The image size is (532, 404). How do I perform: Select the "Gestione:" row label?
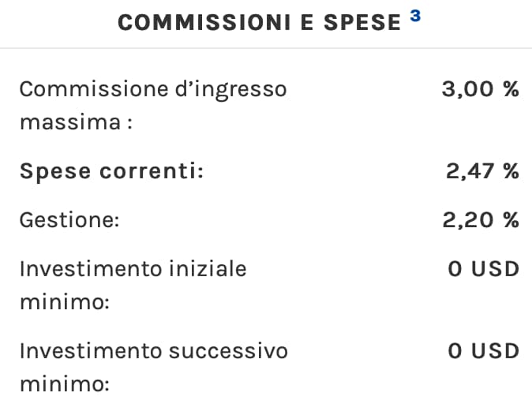69,219
